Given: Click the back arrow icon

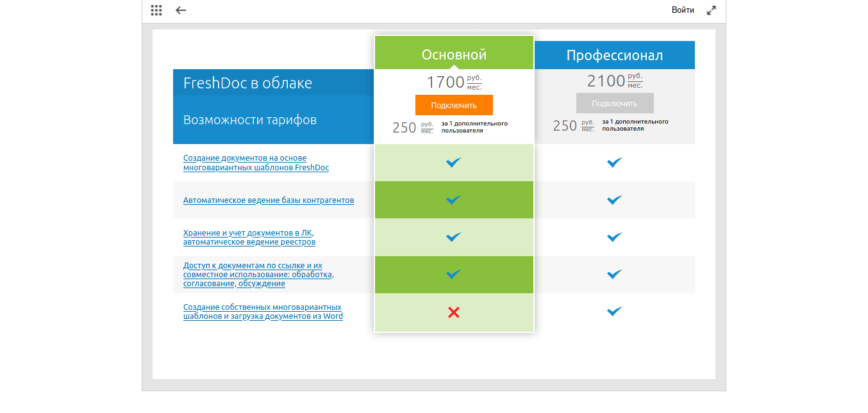Looking at the screenshot, I should point(181,10).
